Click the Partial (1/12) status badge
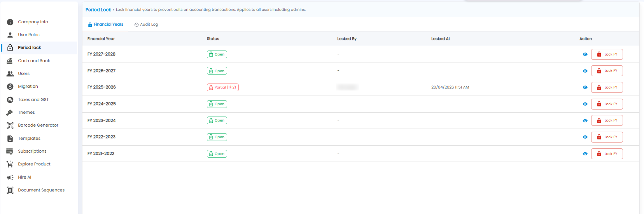 (x=222, y=87)
